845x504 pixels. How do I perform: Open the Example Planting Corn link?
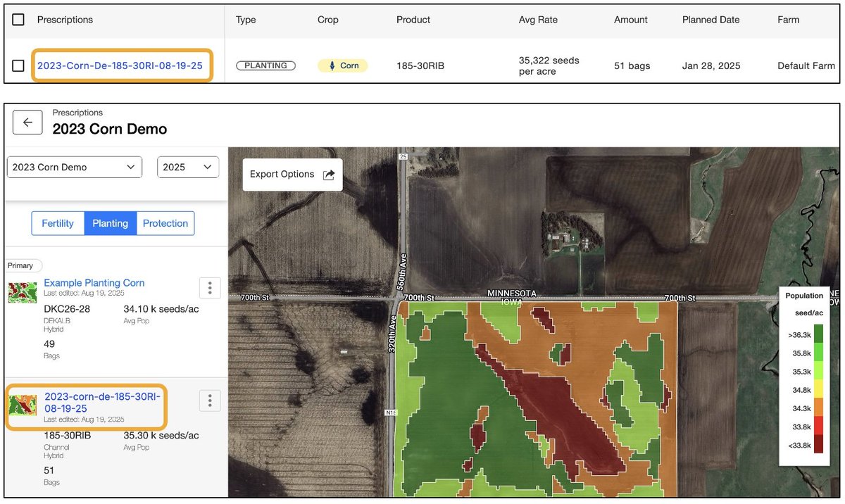tap(94, 282)
